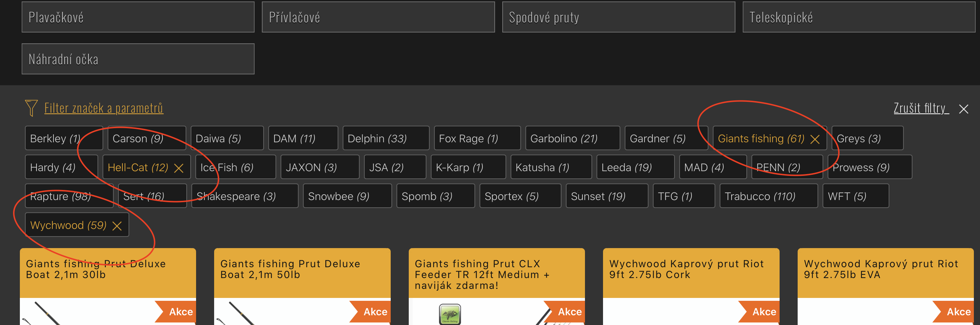Click Akce badge on Riot Cork card
This screenshot has width=980, height=325.
click(x=759, y=312)
